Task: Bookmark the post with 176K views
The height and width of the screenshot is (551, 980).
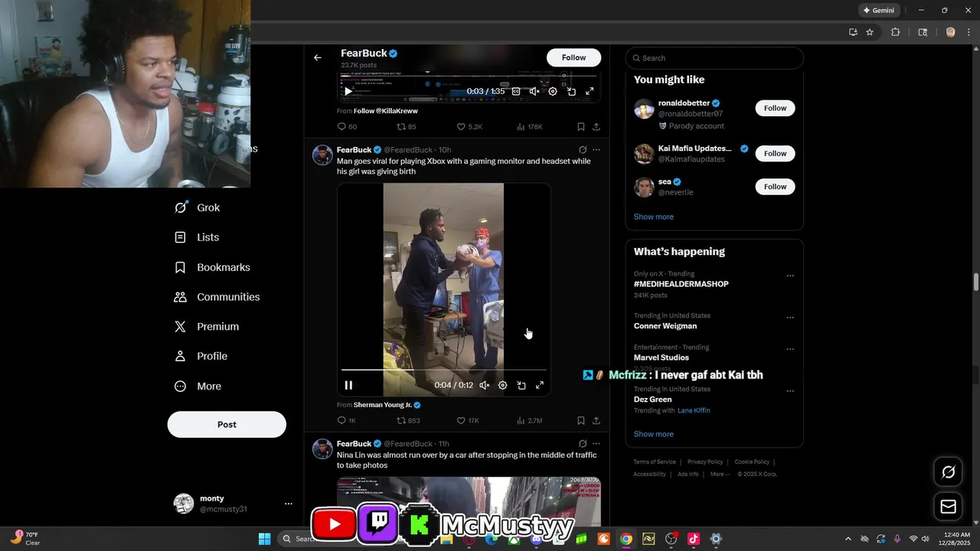Action: [581, 126]
